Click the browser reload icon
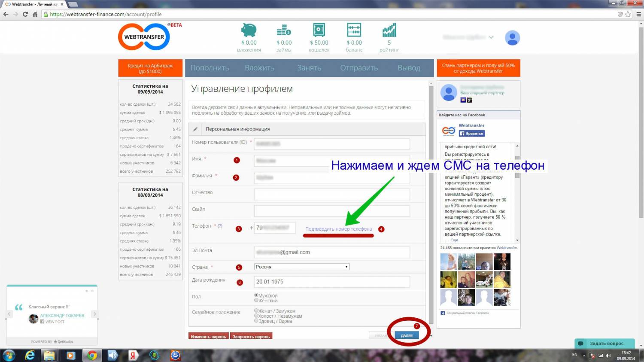Image resolution: width=644 pixels, height=362 pixels. point(25,14)
